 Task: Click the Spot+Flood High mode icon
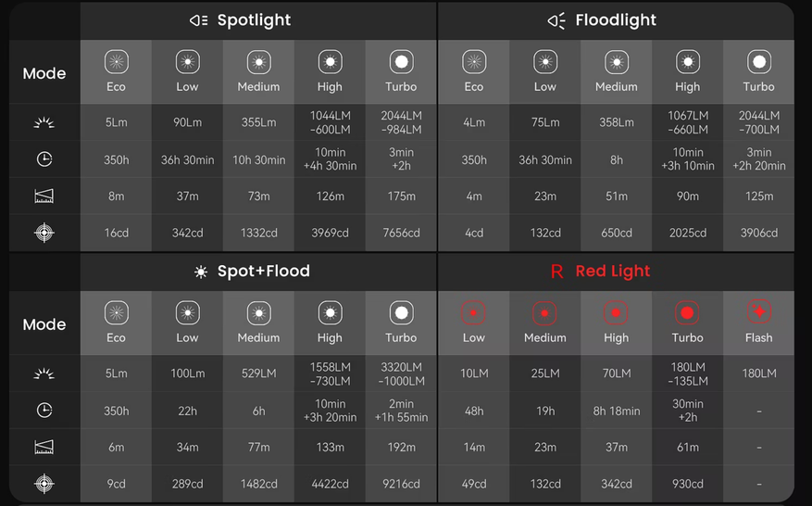330,313
